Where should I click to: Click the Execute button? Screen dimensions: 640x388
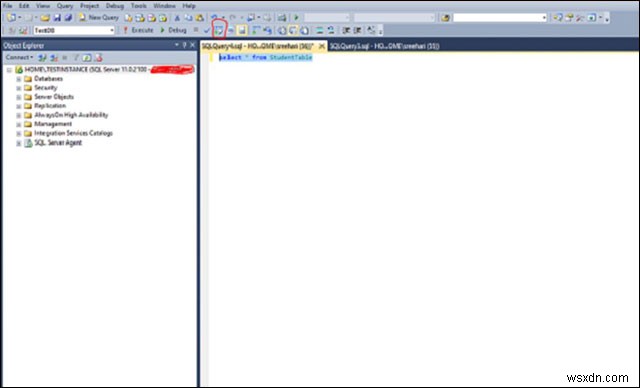point(138,30)
